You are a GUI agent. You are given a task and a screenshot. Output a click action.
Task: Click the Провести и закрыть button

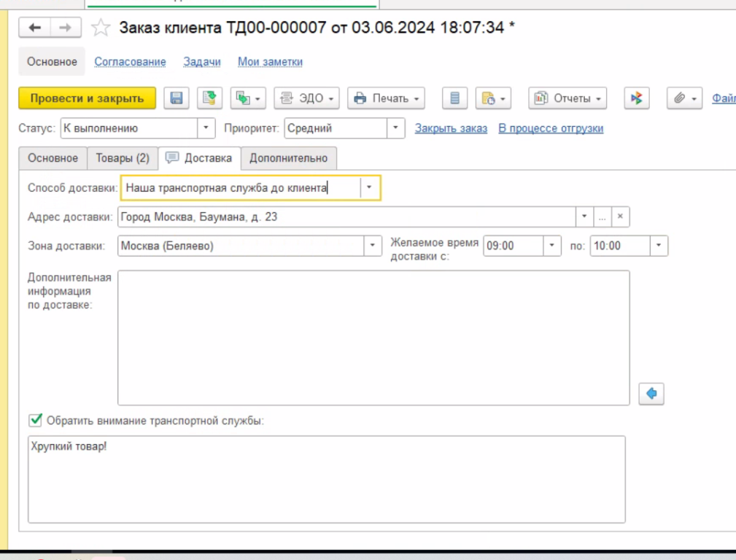coord(87,98)
